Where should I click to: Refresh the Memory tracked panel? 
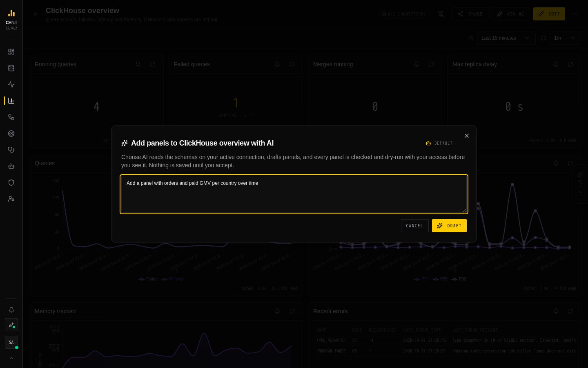pos(292,311)
